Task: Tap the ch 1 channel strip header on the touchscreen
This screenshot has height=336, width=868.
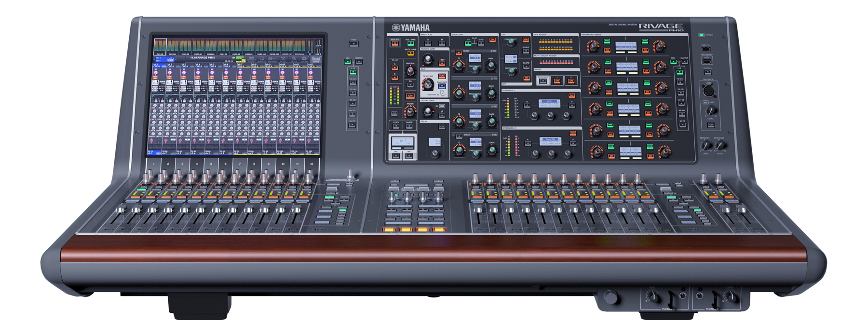Action: [160, 66]
